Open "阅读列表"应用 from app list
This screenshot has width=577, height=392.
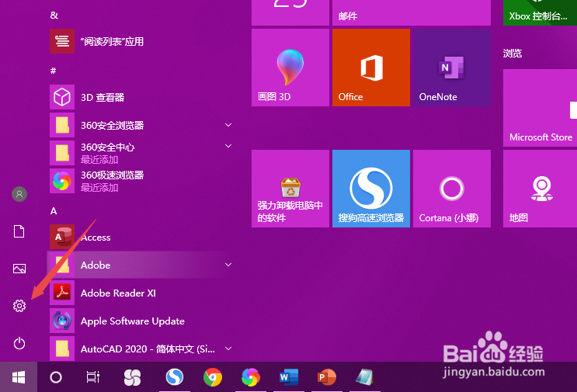tap(140, 41)
